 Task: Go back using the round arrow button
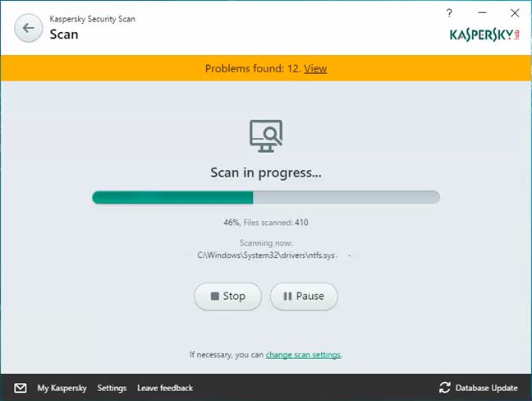tap(29, 28)
